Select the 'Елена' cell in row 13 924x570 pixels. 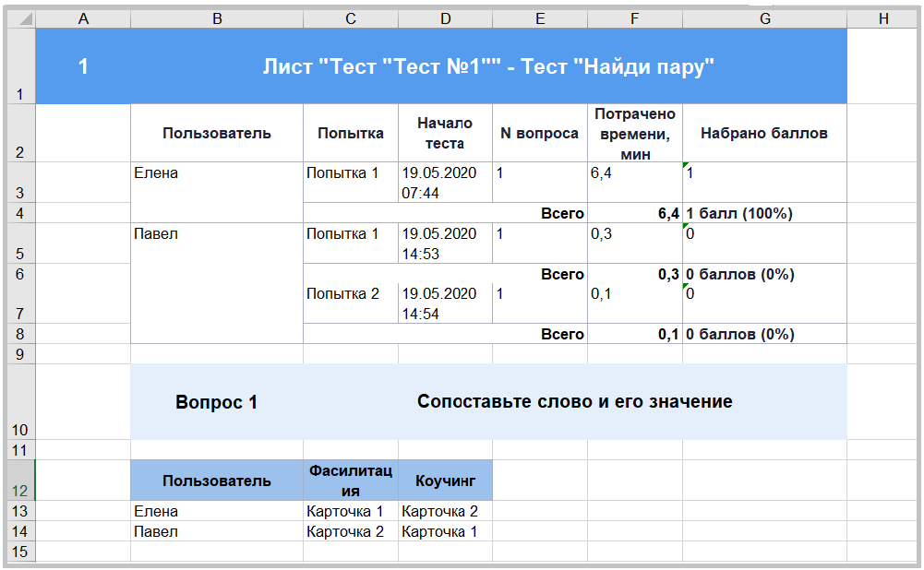click(217, 511)
